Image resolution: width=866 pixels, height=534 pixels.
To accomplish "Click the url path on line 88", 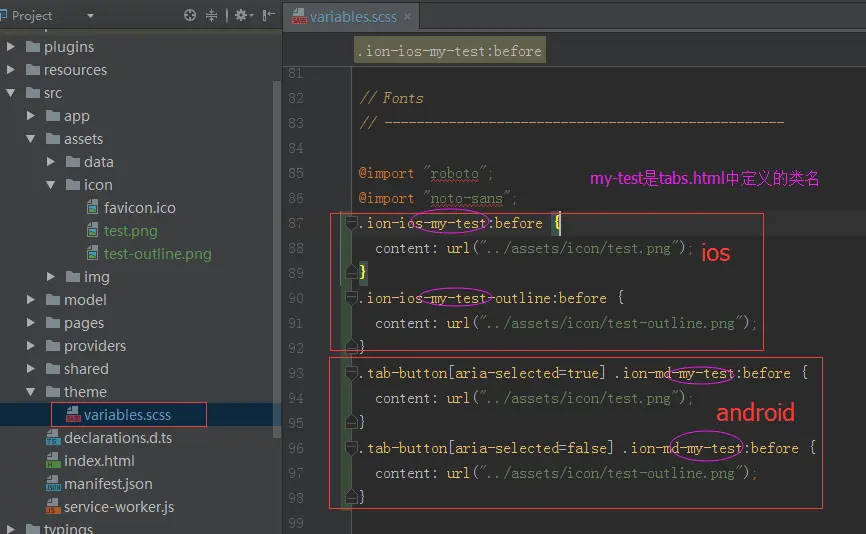I will (578, 249).
